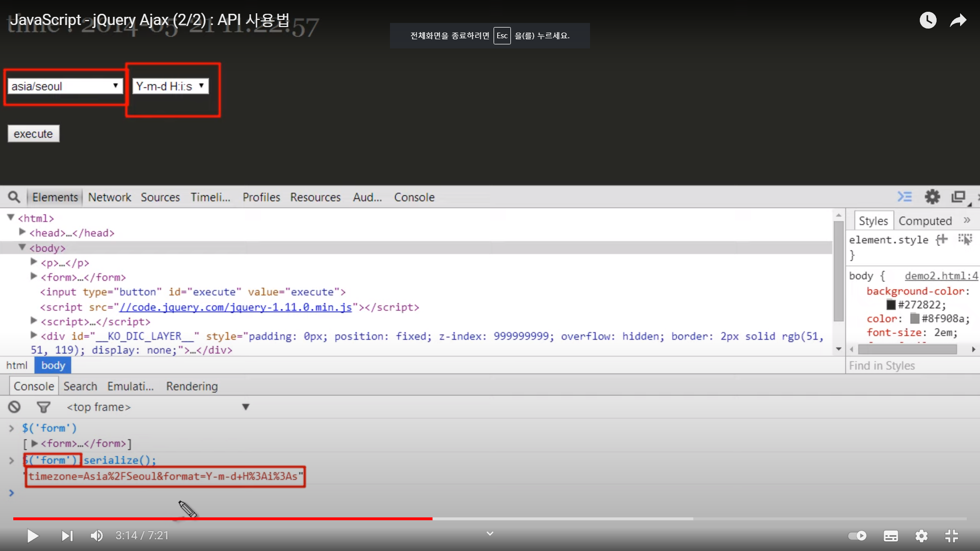The width and height of the screenshot is (980, 551).
Task: Click the Watch later clock icon
Action: coord(928,20)
